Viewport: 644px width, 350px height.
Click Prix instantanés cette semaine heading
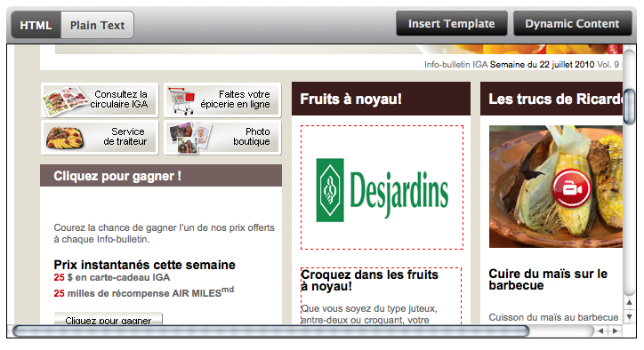pos(145,265)
